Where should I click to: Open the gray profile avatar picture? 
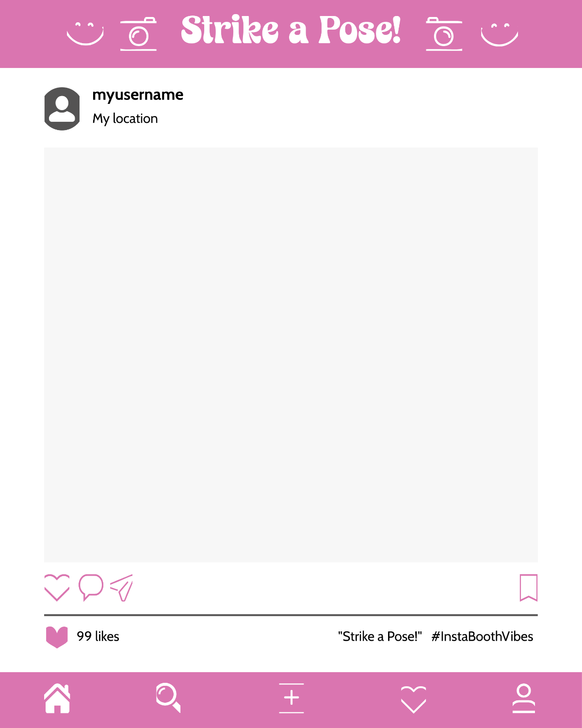tap(62, 109)
